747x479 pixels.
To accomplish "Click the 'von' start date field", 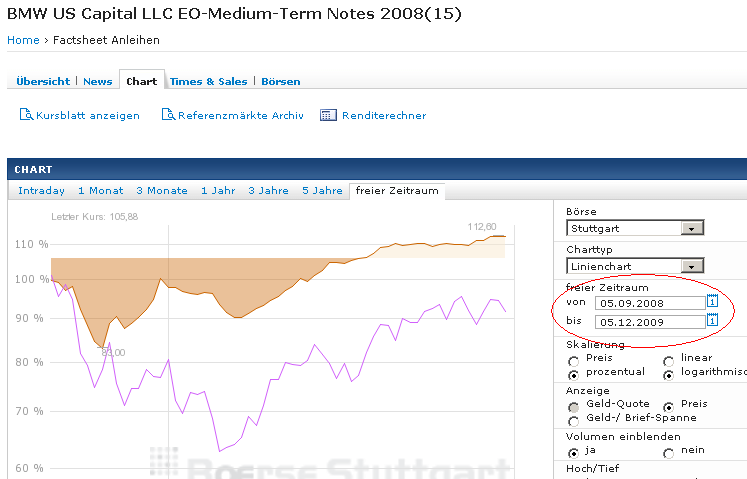I will click(x=649, y=302).
